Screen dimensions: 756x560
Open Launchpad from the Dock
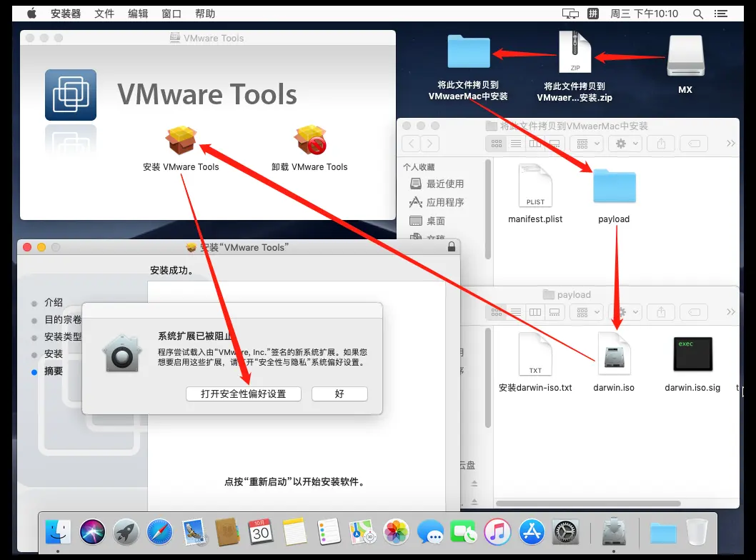(126, 532)
